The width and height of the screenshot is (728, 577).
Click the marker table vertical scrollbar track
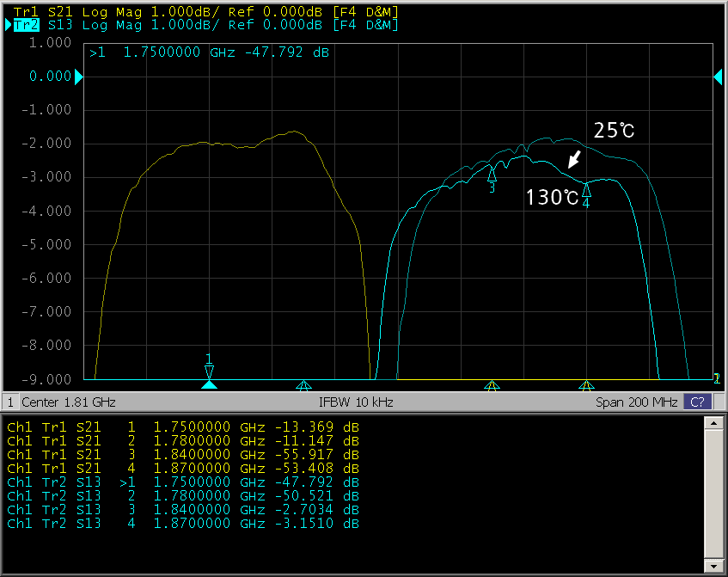(x=713, y=494)
